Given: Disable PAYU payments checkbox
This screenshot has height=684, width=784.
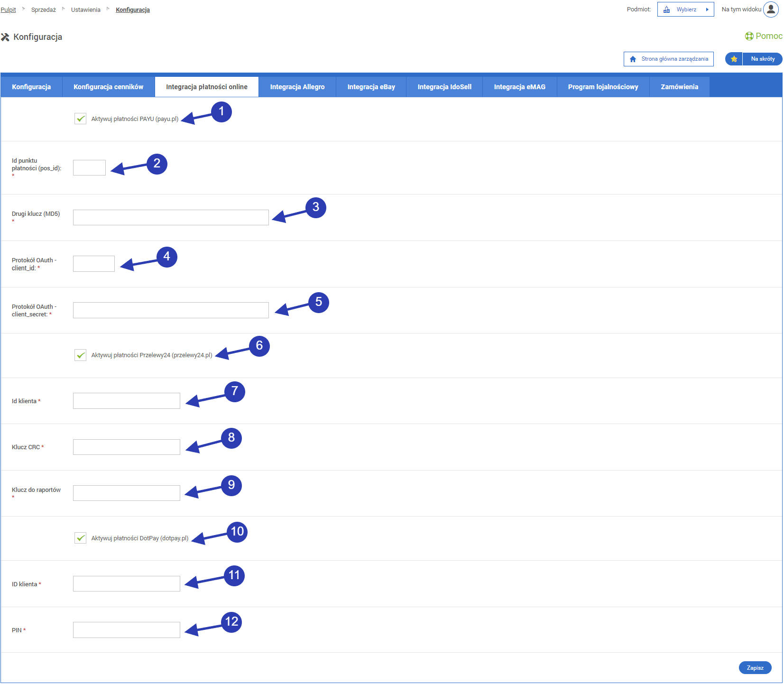Looking at the screenshot, I should (x=81, y=119).
